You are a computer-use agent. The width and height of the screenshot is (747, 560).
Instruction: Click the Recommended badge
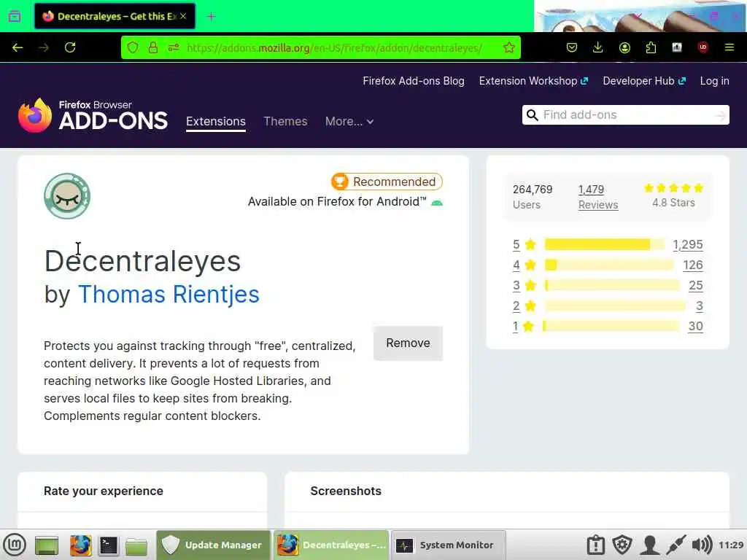[387, 182]
